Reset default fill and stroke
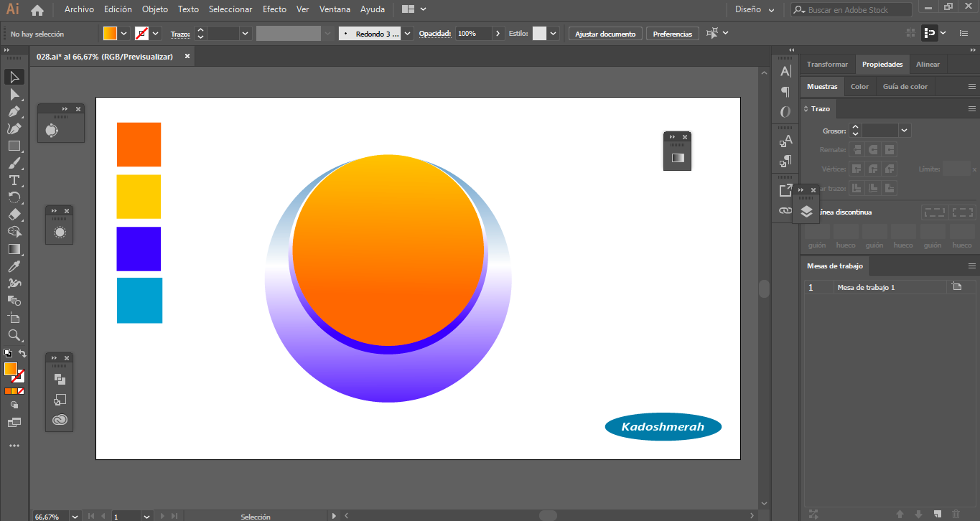Screen dimensions: 980x521 tap(7, 353)
